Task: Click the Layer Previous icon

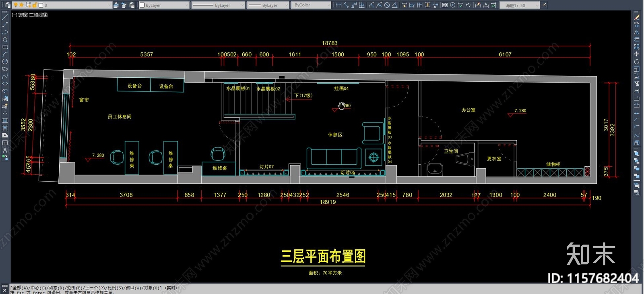Action: click(124, 5)
